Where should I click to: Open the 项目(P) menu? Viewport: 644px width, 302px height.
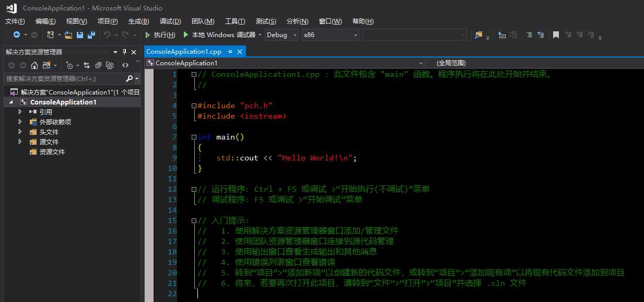pyautogui.click(x=108, y=21)
